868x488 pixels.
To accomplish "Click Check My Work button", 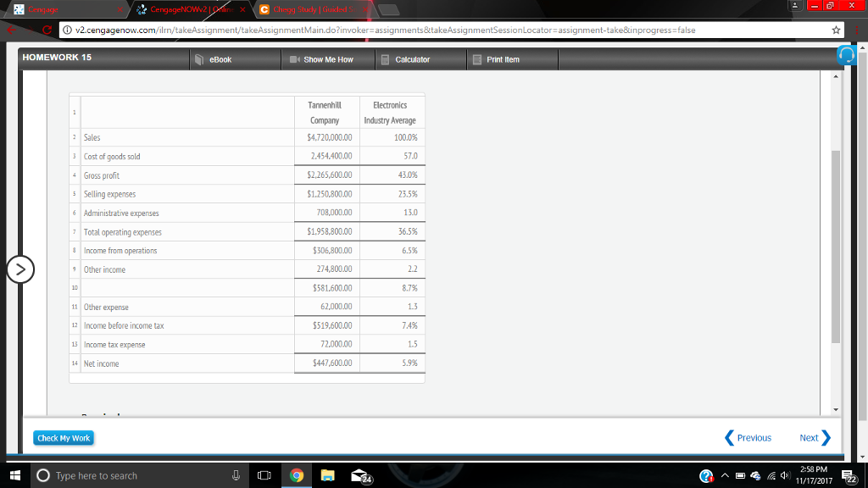I will coord(63,438).
